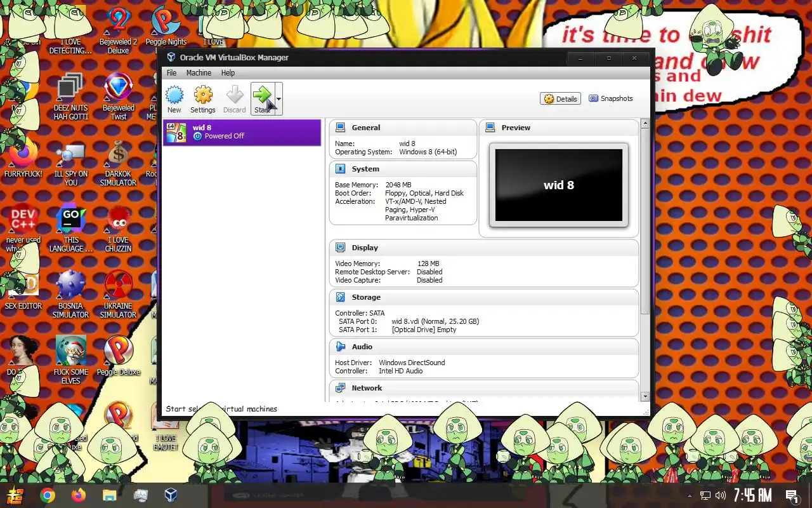Select the ILL SPY ON YOU desktop icon
This screenshot has height=508, width=812.
point(70,164)
